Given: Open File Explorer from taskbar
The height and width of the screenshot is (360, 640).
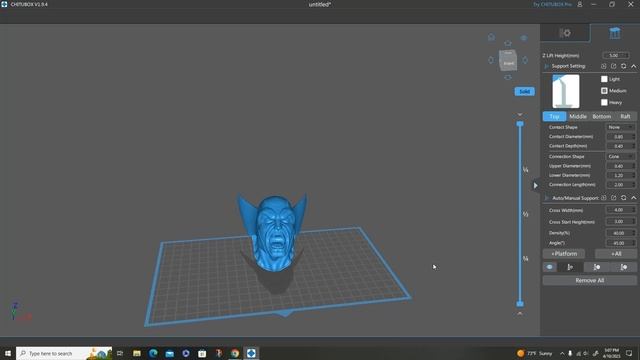Looking at the screenshot, I should coord(137,353).
